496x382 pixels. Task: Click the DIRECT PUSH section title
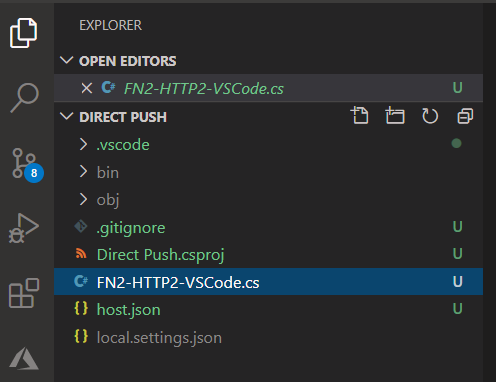123,117
